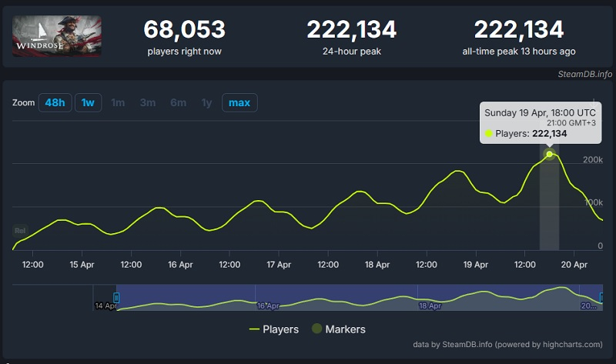Toggle the Markers series in legend
Viewport: 616px width, 364px height.
(x=337, y=329)
